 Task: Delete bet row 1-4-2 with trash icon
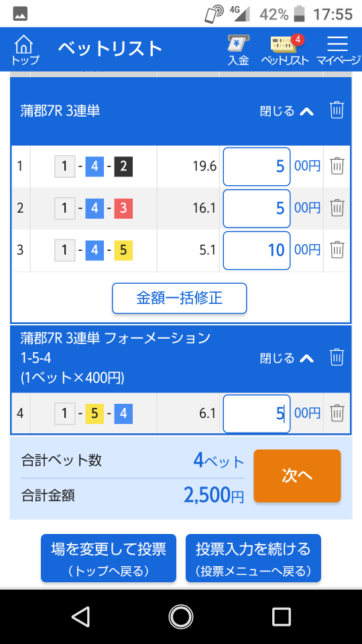(337, 166)
